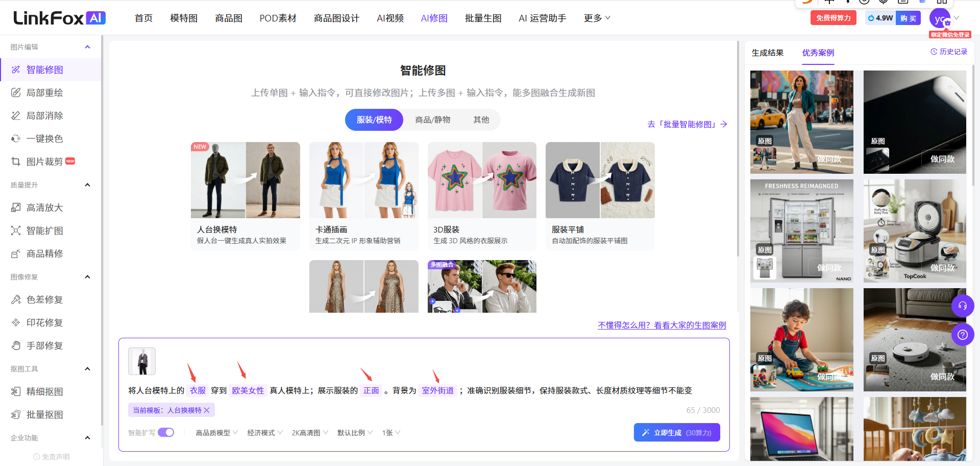Open customer service headset button
980x466 pixels.
(963, 306)
